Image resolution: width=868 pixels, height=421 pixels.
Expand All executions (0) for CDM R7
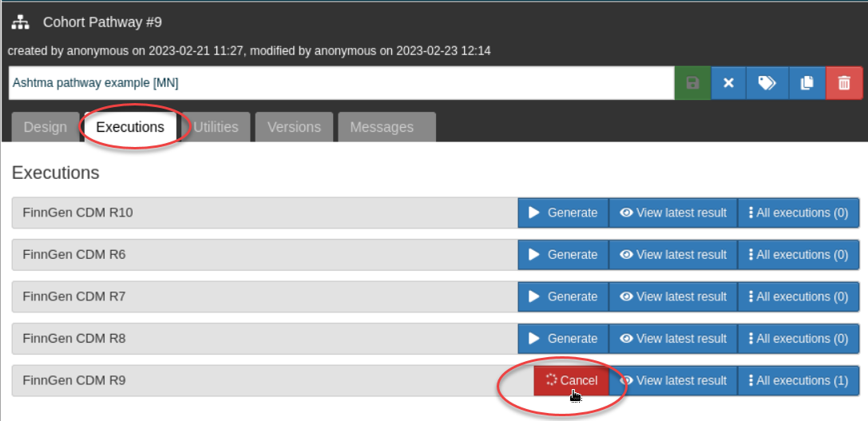(799, 297)
